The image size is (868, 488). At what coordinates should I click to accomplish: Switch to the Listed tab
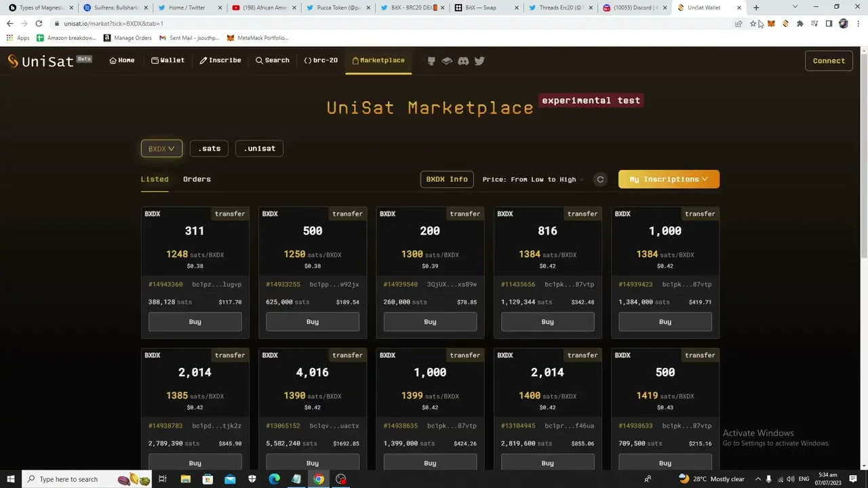[155, 179]
